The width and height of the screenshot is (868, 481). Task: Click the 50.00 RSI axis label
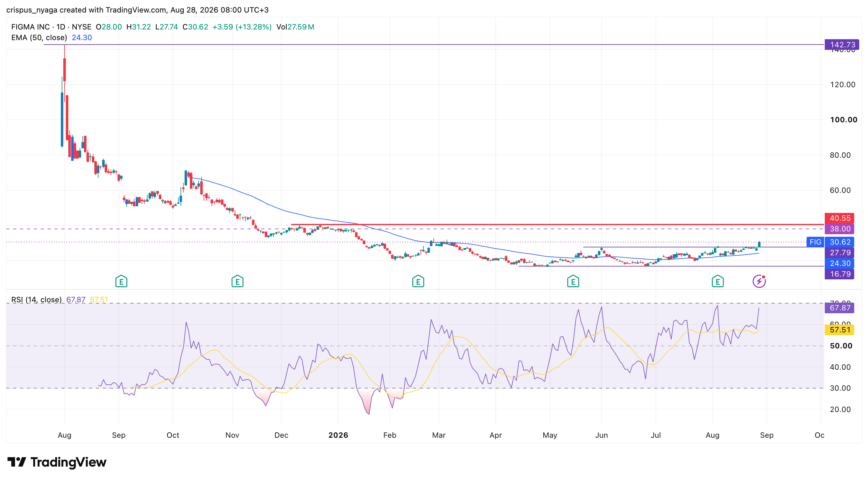click(x=841, y=346)
